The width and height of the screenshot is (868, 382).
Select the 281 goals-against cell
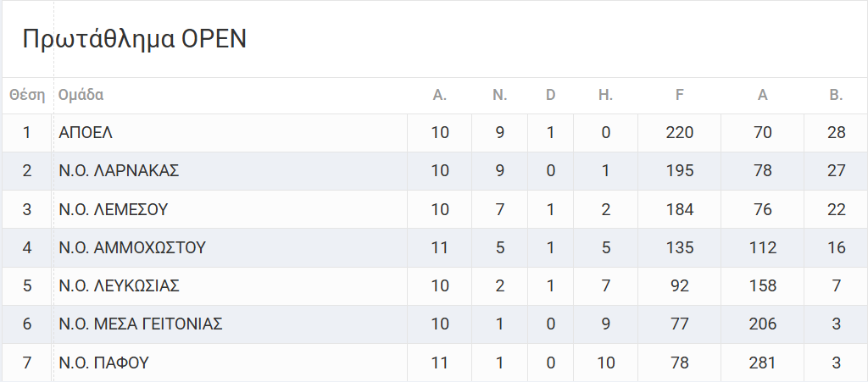coord(763,363)
